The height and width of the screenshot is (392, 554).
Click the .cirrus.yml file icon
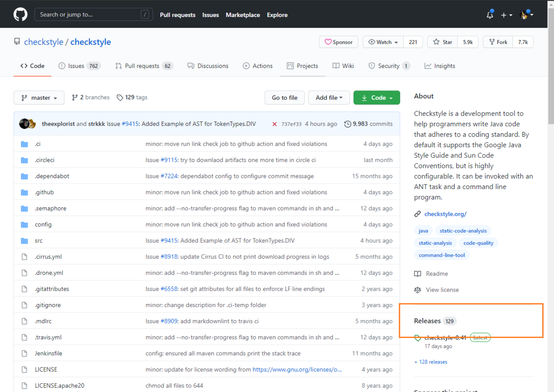point(24,257)
